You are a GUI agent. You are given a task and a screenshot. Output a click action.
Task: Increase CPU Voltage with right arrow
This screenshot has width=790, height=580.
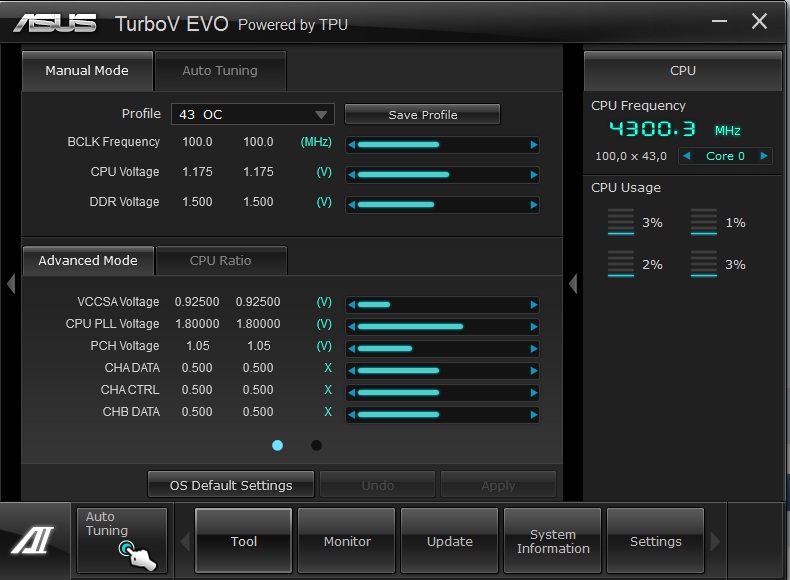pos(534,175)
